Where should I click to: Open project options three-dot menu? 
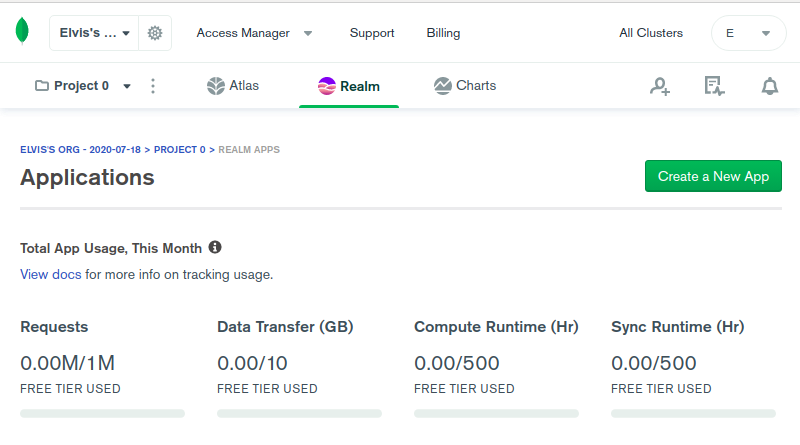pos(153,86)
